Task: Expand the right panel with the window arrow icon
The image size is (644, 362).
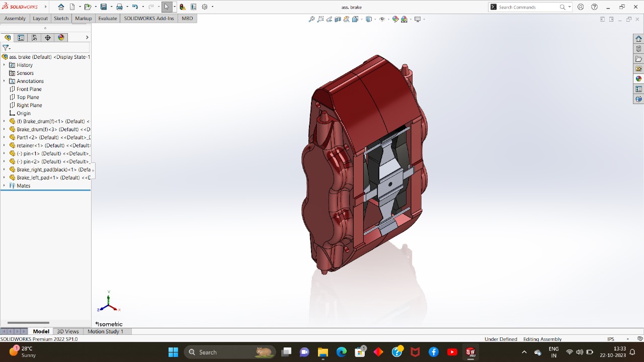Action: [x=611, y=19]
